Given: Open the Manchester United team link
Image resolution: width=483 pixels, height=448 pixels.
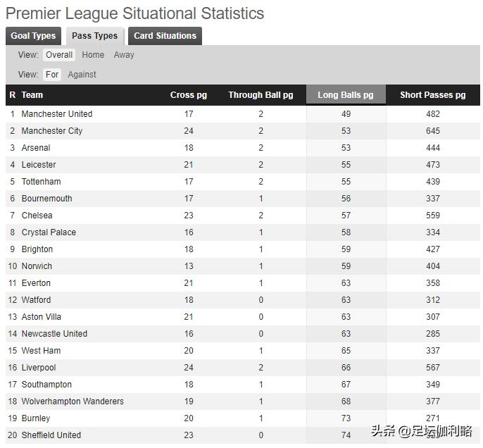Looking at the screenshot, I should pos(57,114).
